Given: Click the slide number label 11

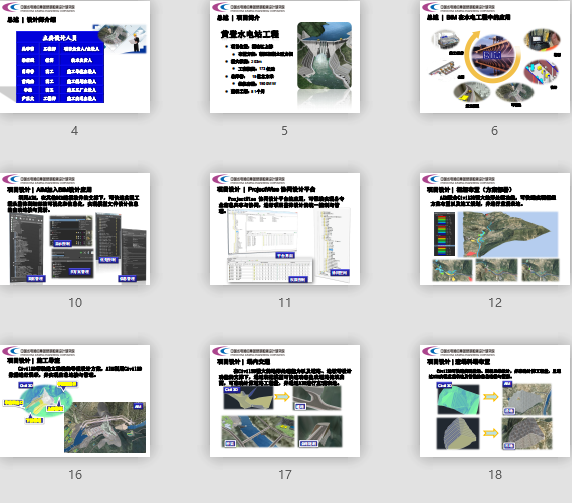Looking at the screenshot, I should 285,303.
